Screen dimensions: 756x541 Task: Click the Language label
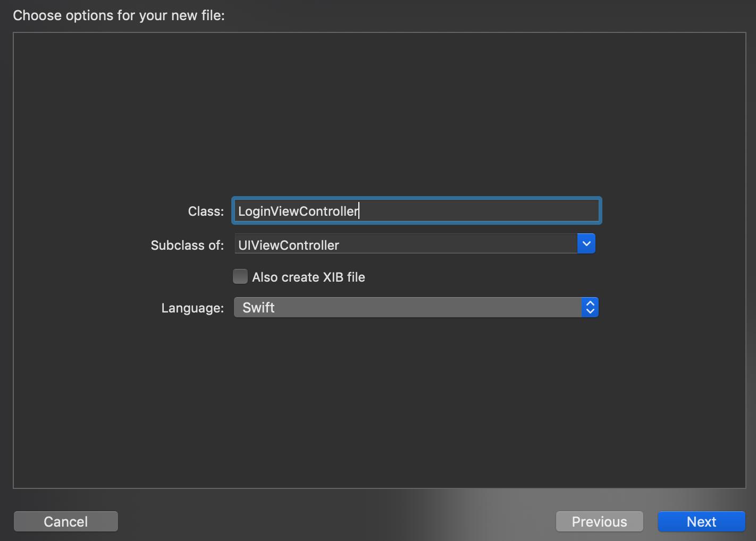point(192,308)
